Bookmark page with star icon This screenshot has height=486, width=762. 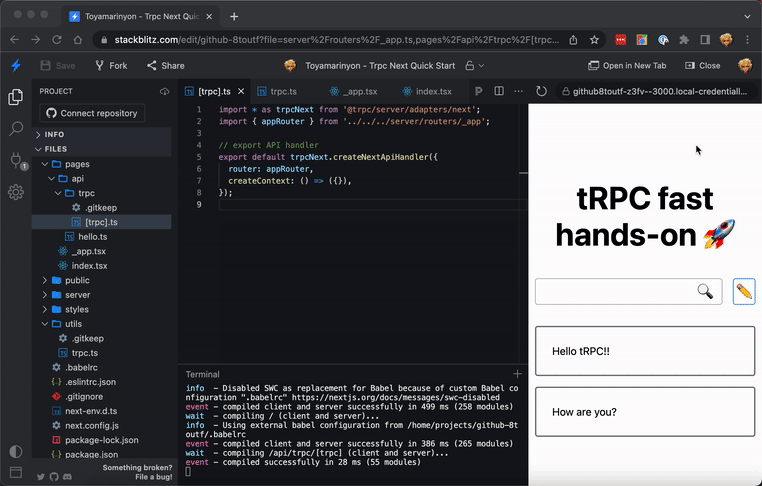(594, 40)
